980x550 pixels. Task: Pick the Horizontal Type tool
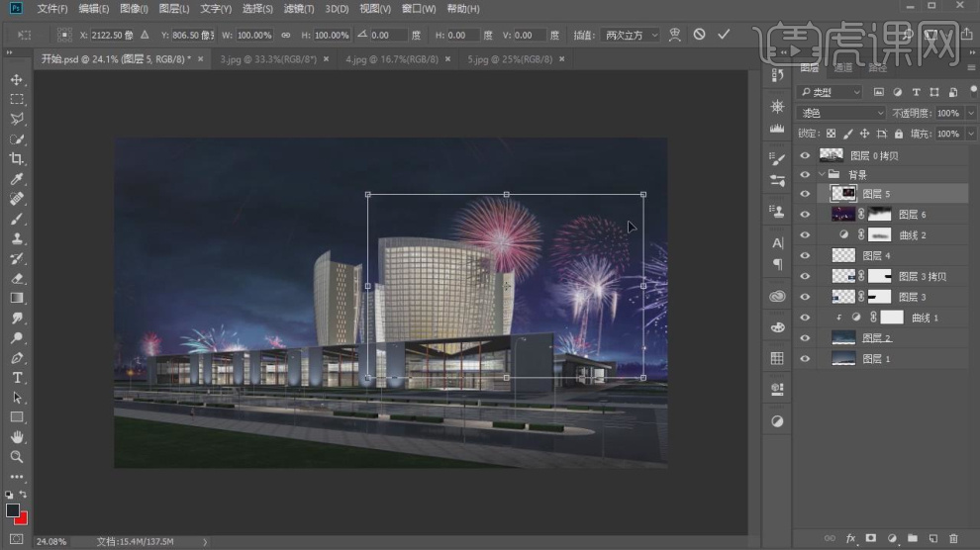[x=17, y=378]
